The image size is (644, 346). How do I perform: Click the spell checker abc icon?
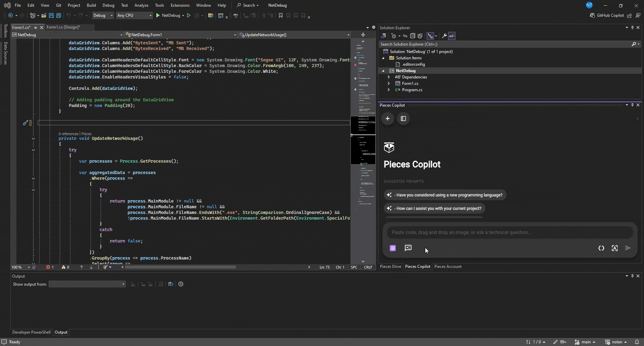pos(236,15)
